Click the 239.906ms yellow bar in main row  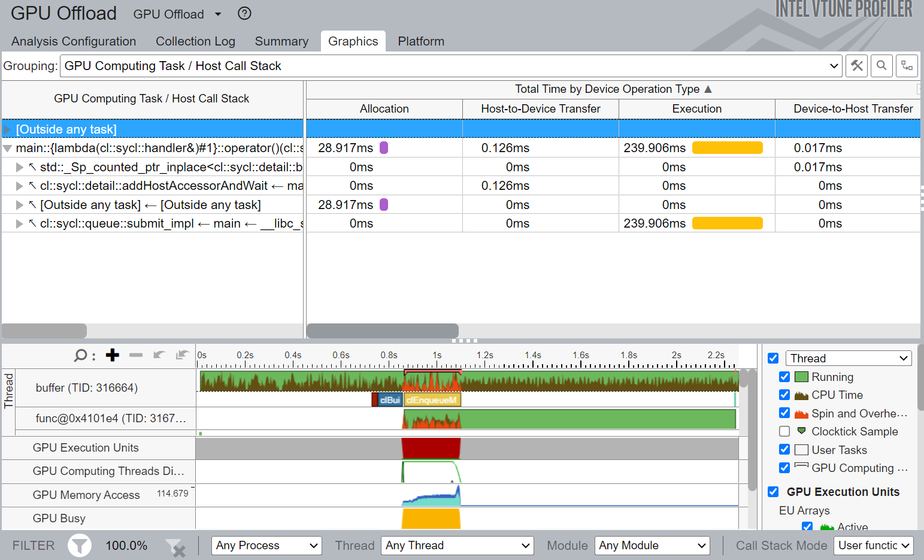[728, 148]
